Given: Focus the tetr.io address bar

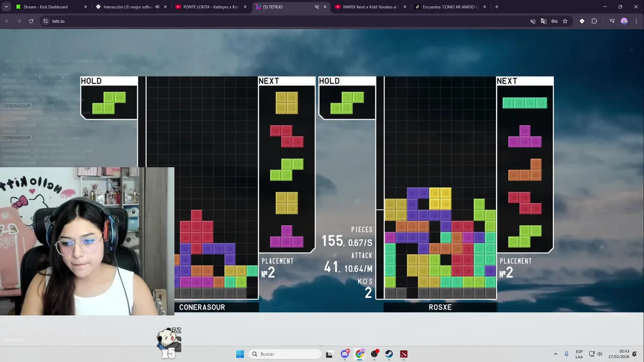Looking at the screenshot, I should click(x=282, y=21).
